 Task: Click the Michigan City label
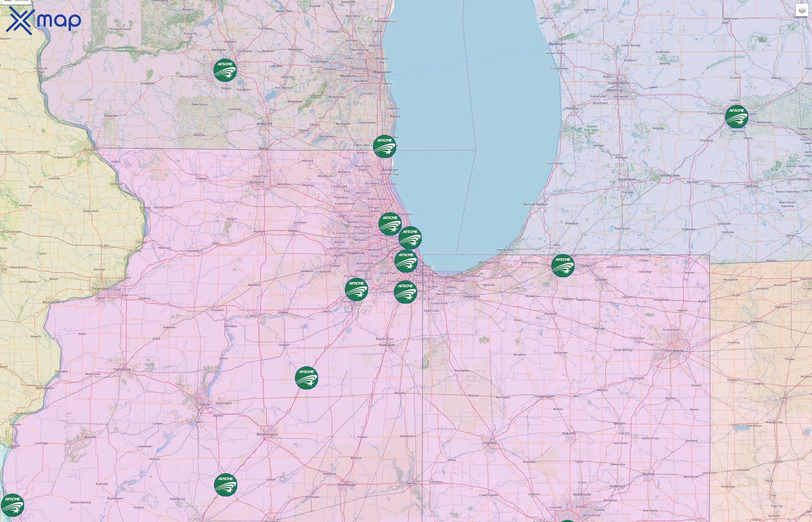(x=489, y=262)
